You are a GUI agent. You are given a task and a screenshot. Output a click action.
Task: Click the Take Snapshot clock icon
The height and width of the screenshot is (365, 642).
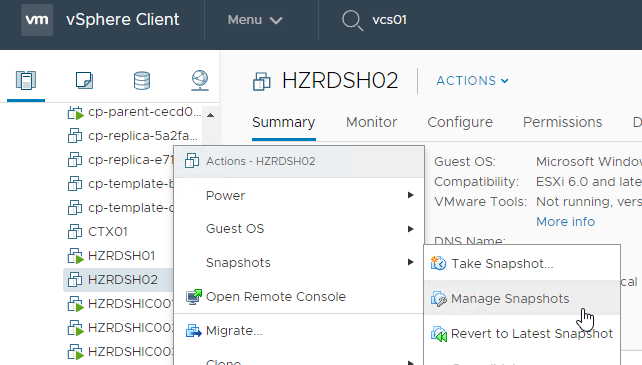click(x=438, y=263)
